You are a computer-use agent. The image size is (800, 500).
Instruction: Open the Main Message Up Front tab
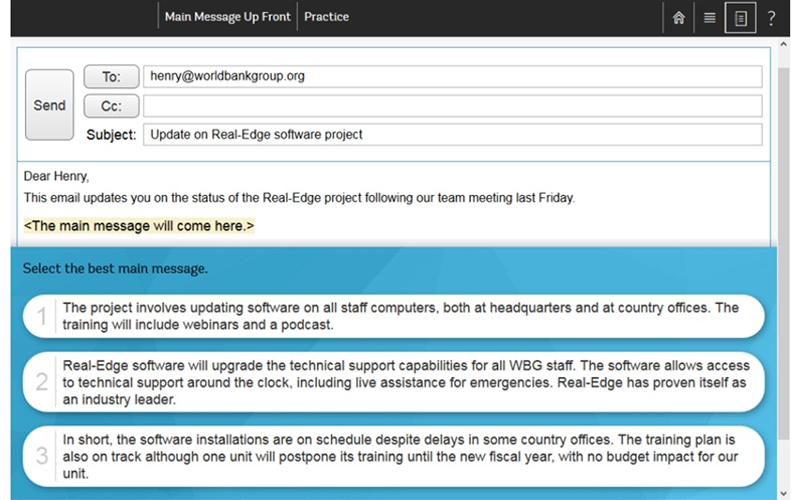coord(227,17)
